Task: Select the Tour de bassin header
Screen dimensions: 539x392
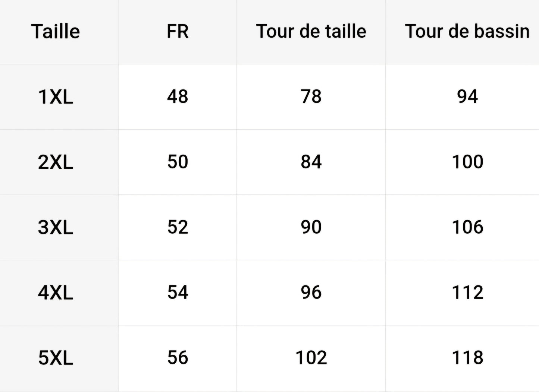Action: 467,31
